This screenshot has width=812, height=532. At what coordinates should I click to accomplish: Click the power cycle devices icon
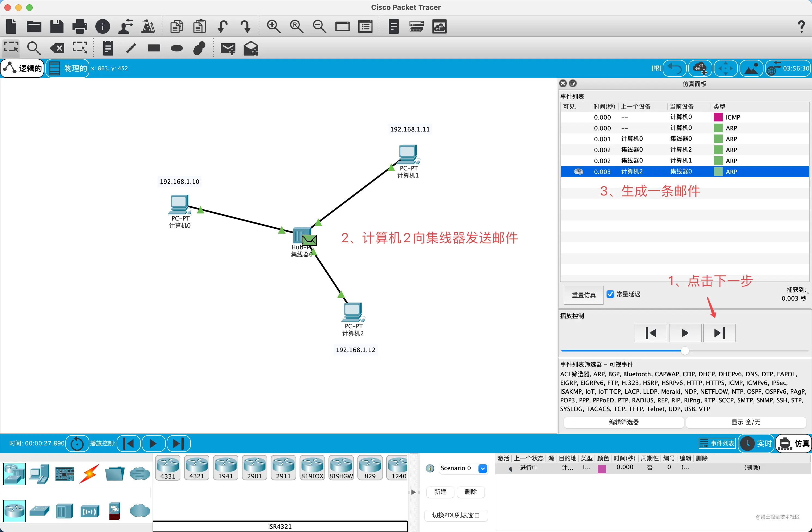tap(77, 444)
